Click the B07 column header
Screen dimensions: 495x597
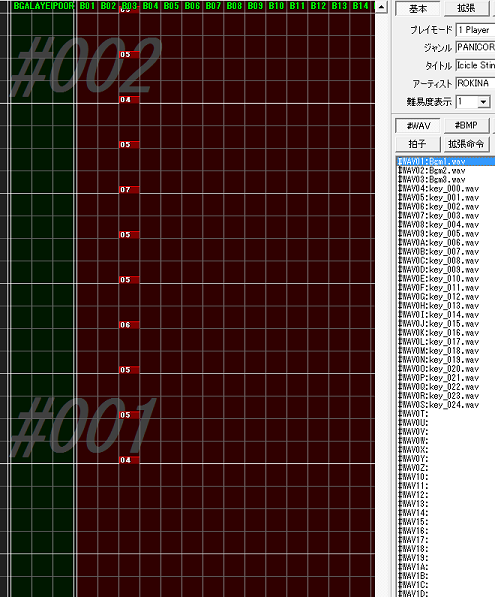coord(213,6)
